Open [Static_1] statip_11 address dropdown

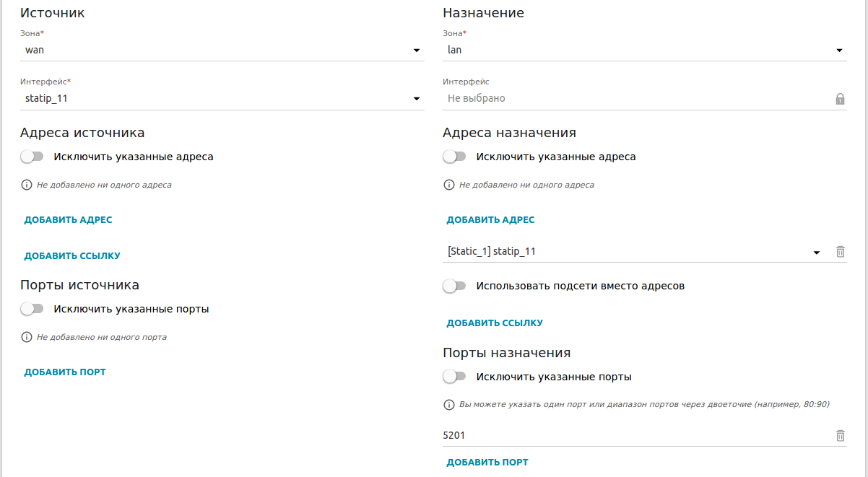click(633, 252)
